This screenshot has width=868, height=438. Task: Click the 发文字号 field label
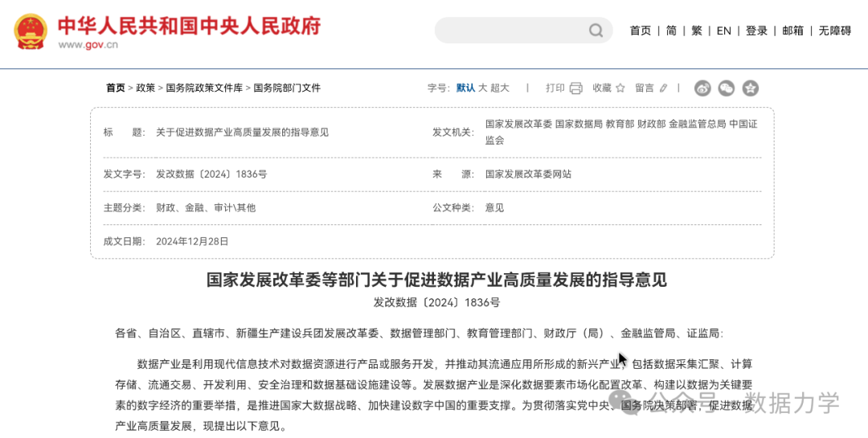[x=124, y=174]
